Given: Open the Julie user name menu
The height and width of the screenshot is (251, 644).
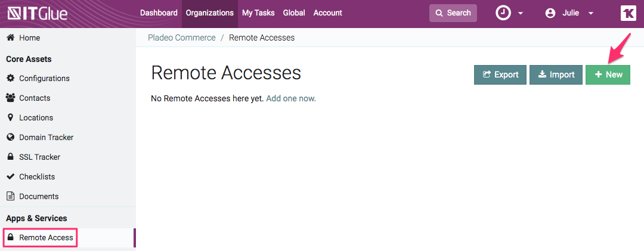Looking at the screenshot, I should point(571,13).
